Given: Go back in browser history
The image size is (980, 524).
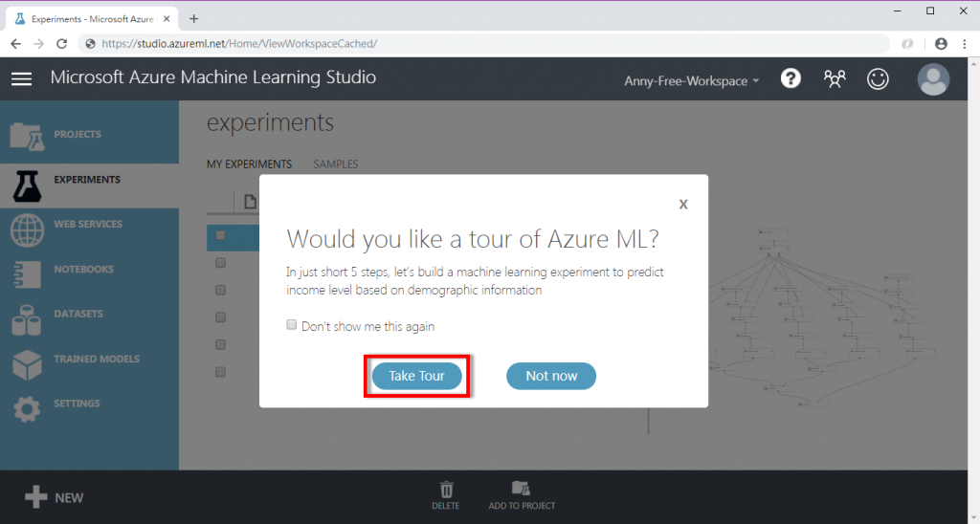Looking at the screenshot, I should [x=15, y=44].
